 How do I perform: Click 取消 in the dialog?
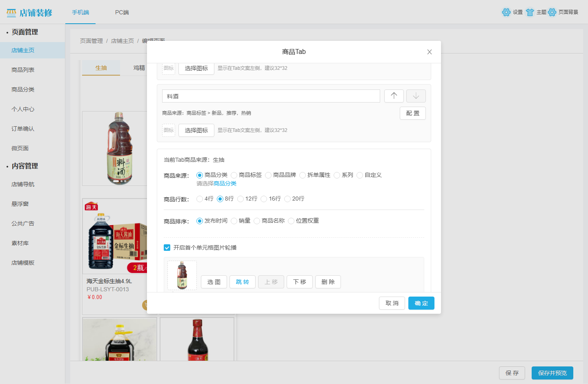point(392,303)
